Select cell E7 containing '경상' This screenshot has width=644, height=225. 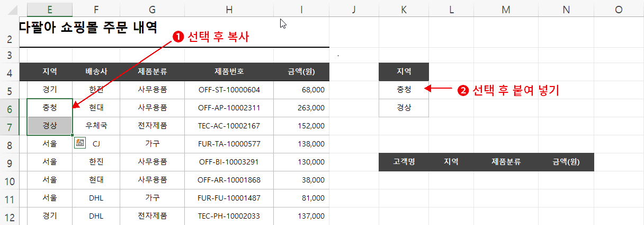click(50, 126)
